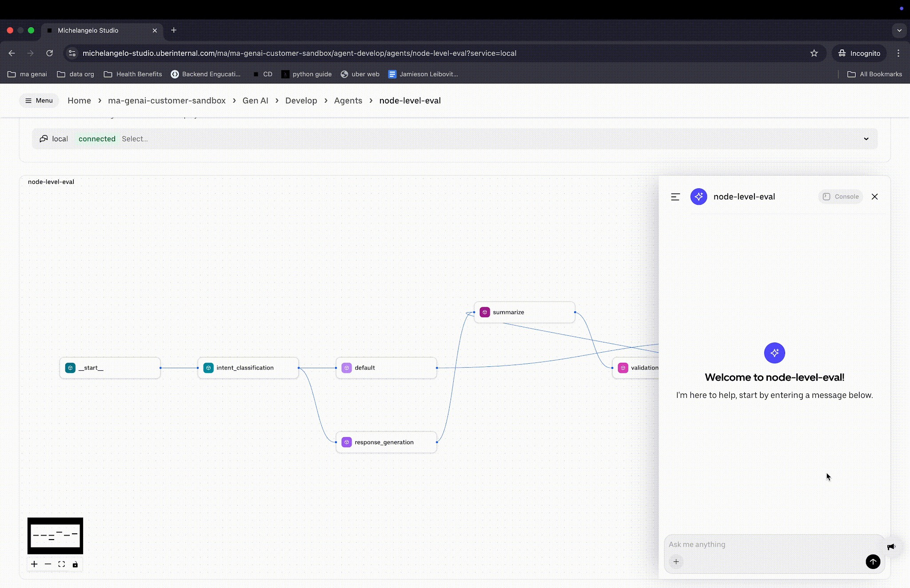The width and height of the screenshot is (910, 588).
Task: Go to ma-genai-customer-sandbox breadcrumb
Action: click(x=167, y=100)
